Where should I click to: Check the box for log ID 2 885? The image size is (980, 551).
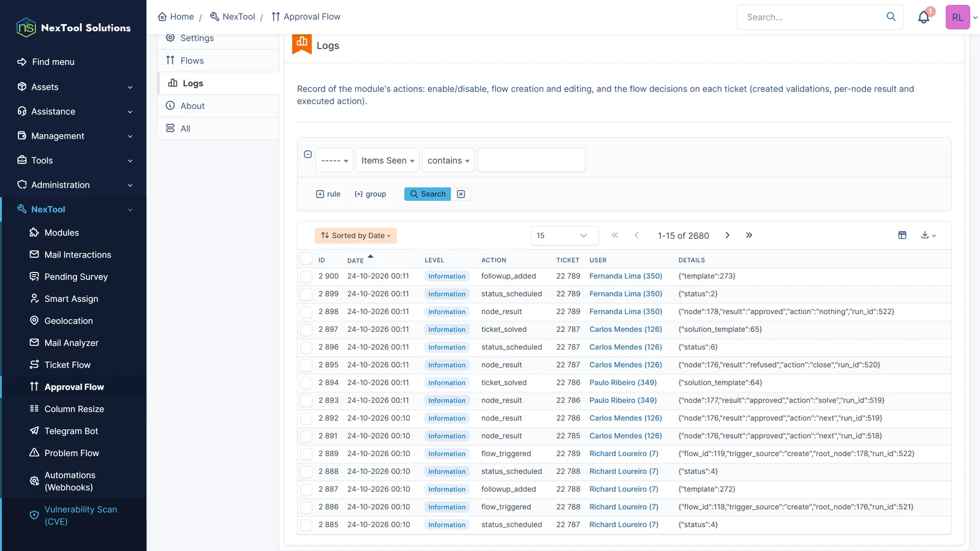tap(306, 525)
